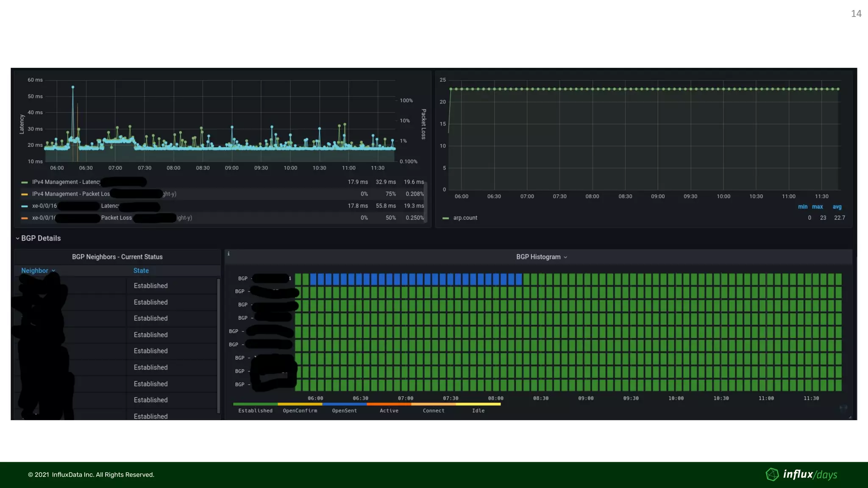
Task: Toggle arp.count series visibility in legend
Action: click(465, 218)
